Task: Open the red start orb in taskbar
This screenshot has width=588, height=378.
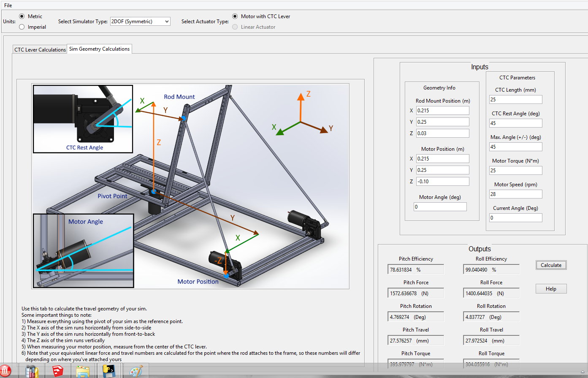Action: click(5, 371)
